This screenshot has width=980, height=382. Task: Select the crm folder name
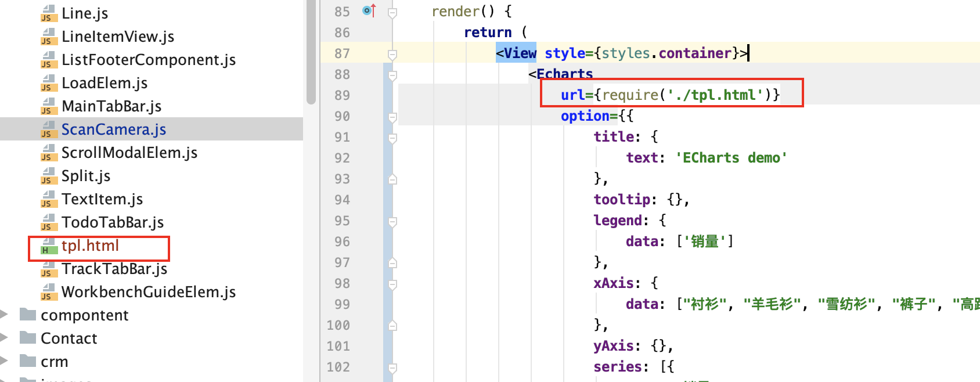[x=55, y=362]
